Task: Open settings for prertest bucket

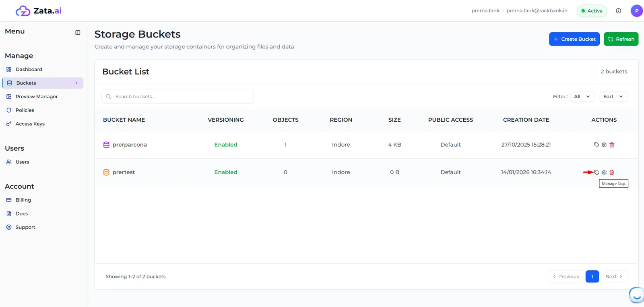Action: point(604,172)
